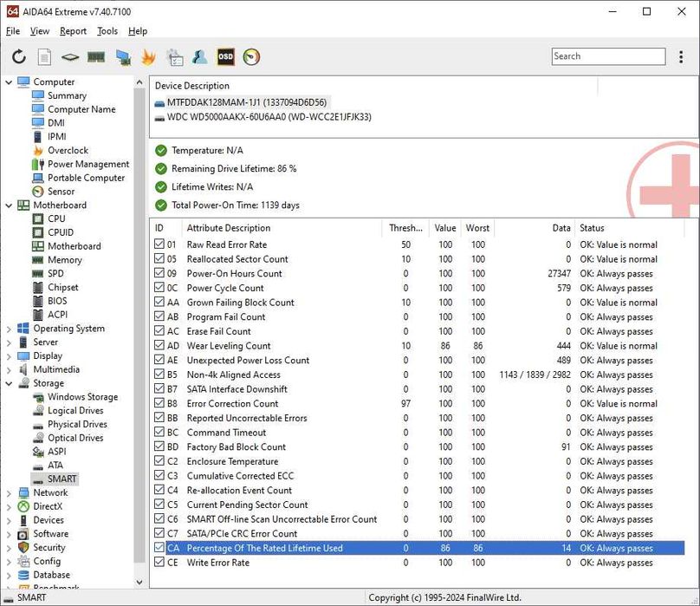Click the tree scrollbar up arrow
700x606 pixels.
pyautogui.click(x=139, y=82)
